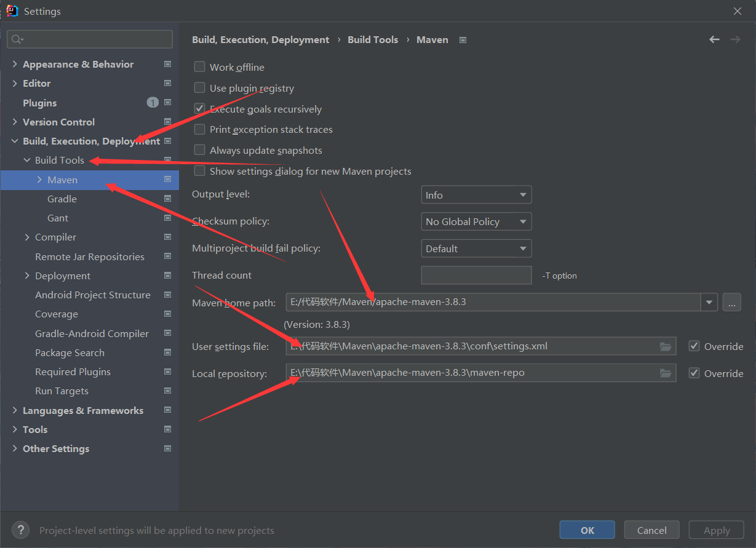Collapse the Build Tools node
Image resolution: width=756 pixels, height=548 pixels.
(27, 160)
